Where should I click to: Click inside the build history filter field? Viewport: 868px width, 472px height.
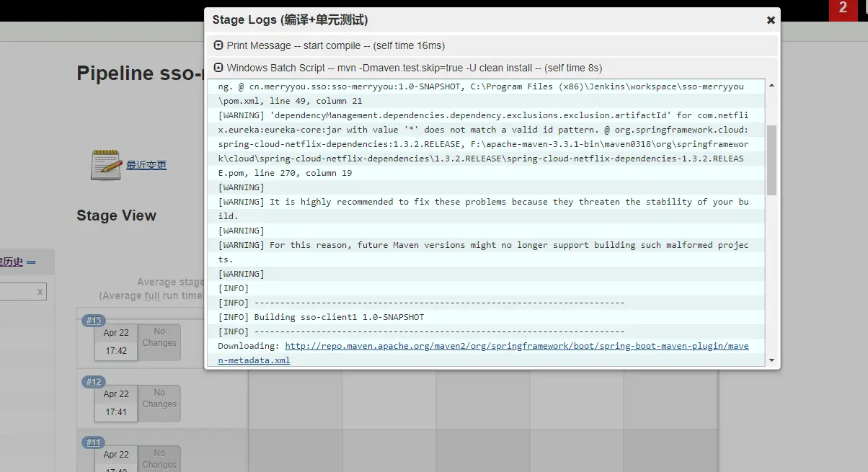18,291
